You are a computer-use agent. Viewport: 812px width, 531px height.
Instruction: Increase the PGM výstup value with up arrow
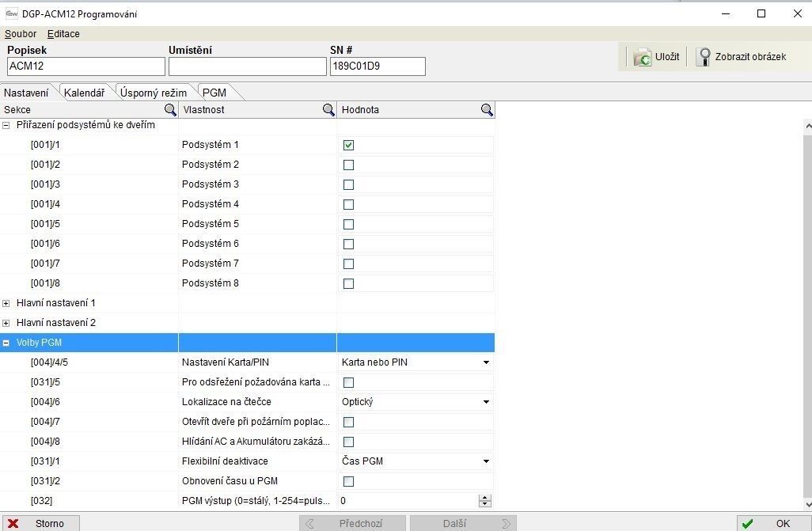pyautogui.click(x=485, y=498)
